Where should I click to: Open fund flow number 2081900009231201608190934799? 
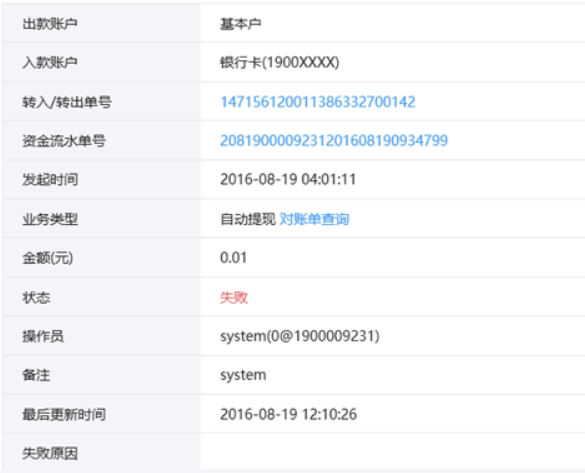pyautogui.click(x=334, y=141)
